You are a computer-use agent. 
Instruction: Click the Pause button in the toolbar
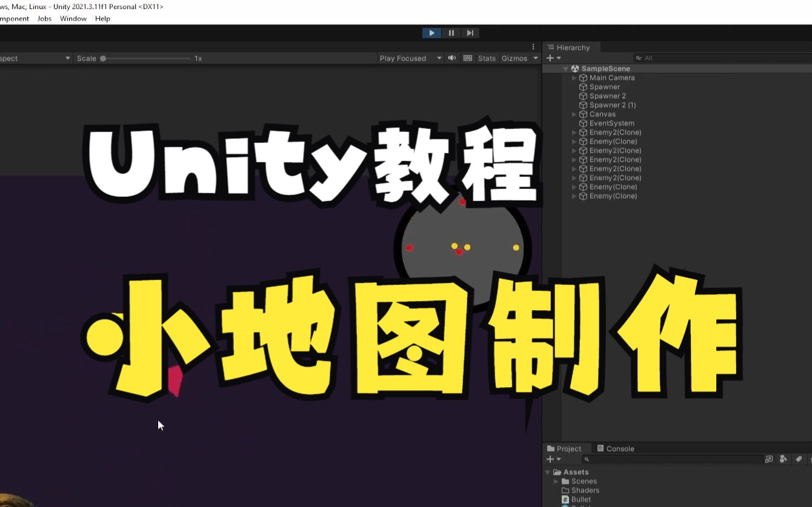(451, 33)
